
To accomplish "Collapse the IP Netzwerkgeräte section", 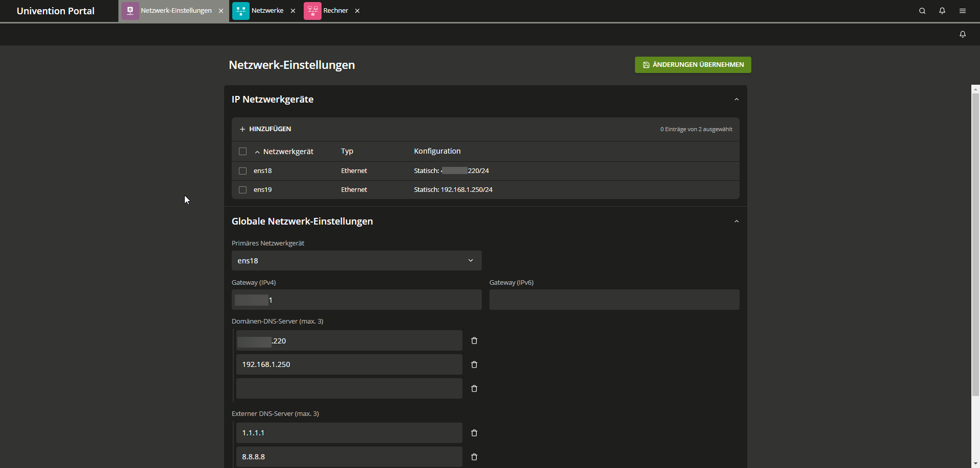I will point(737,100).
